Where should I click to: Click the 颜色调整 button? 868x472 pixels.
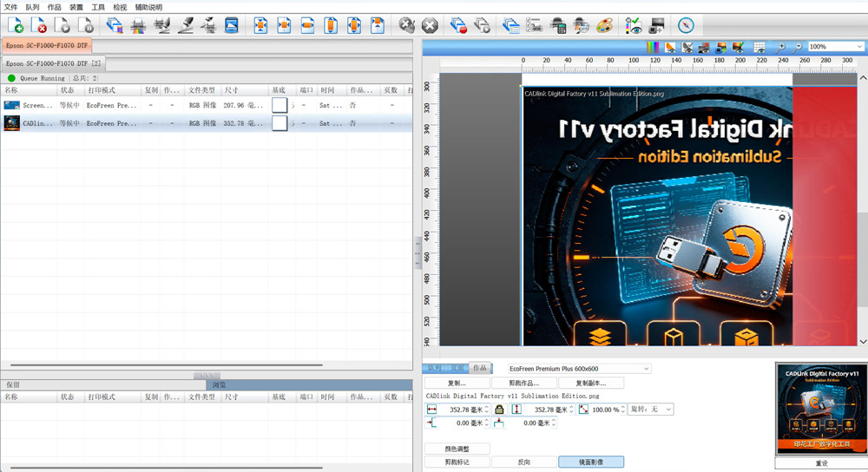pyautogui.click(x=457, y=449)
